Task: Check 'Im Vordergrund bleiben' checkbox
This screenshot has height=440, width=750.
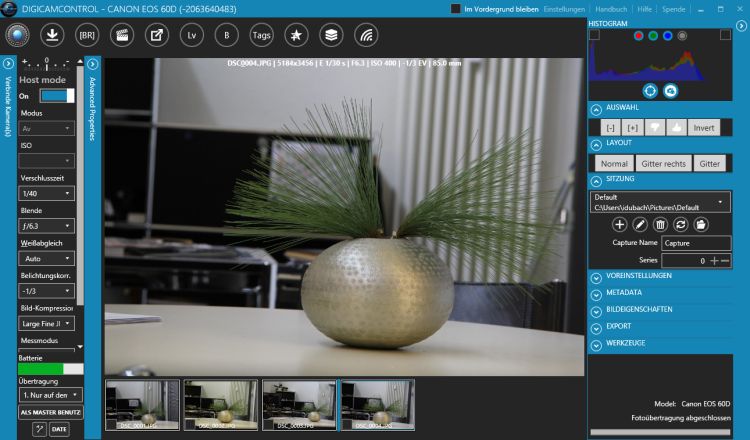Action: click(456, 8)
